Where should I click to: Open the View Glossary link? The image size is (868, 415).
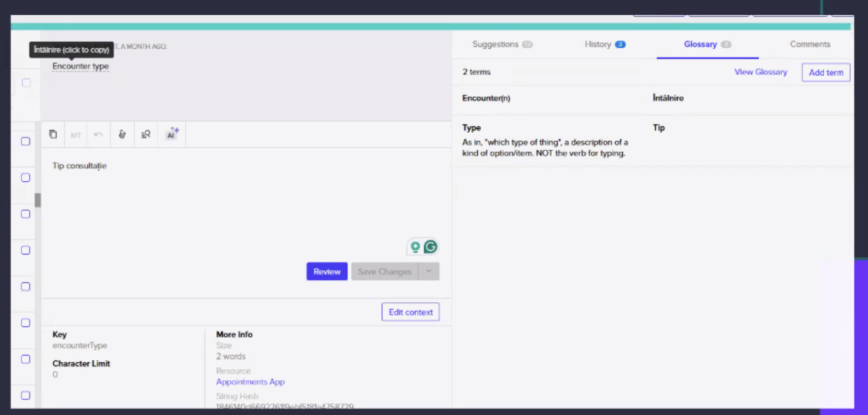tap(761, 72)
